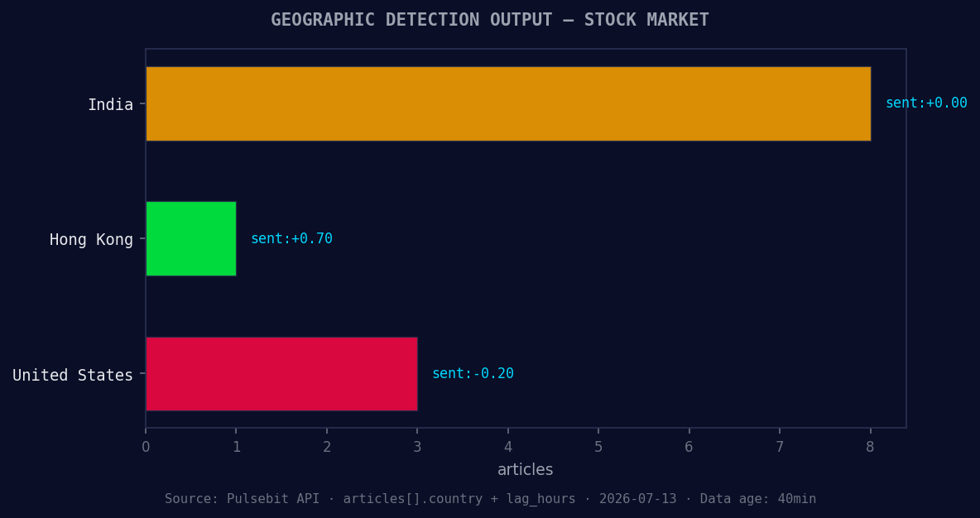Click the red United States bar
The height and width of the screenshot is (518, 980).
click(x=281, y=374)
